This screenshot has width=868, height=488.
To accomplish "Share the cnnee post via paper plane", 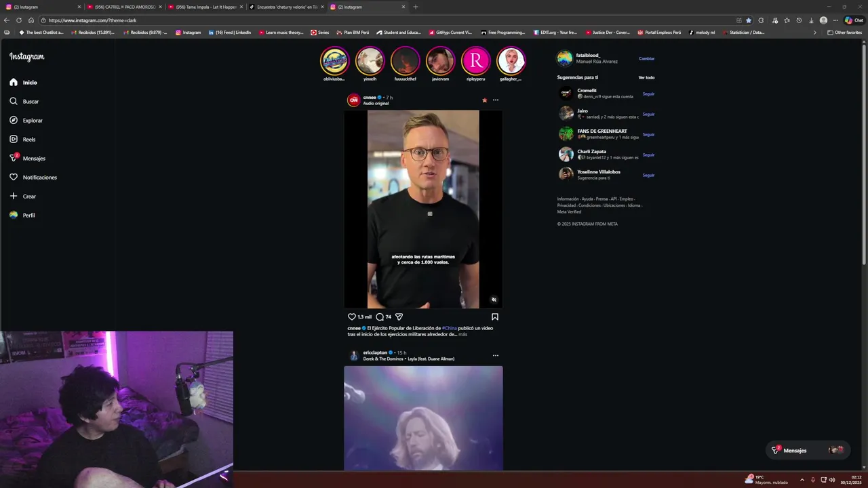I will pos(399,317).
